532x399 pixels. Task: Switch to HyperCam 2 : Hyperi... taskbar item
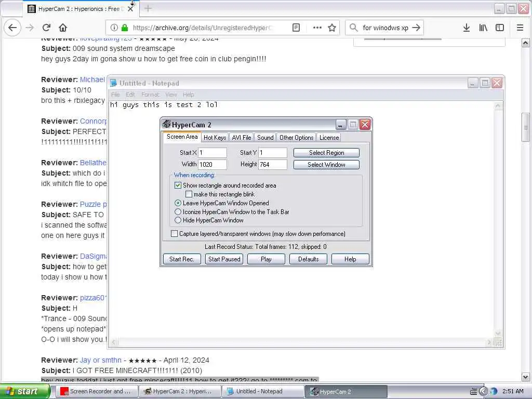[x=180, y=391]
